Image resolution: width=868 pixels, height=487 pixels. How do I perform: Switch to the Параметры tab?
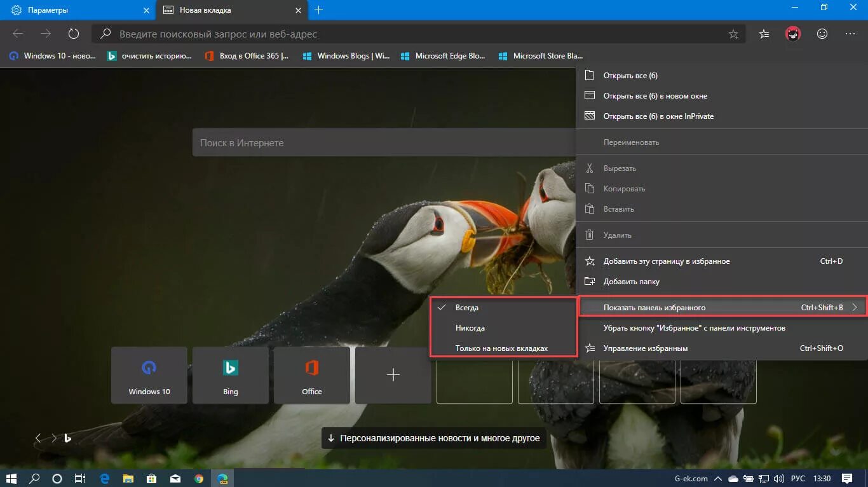pos(78,10)
